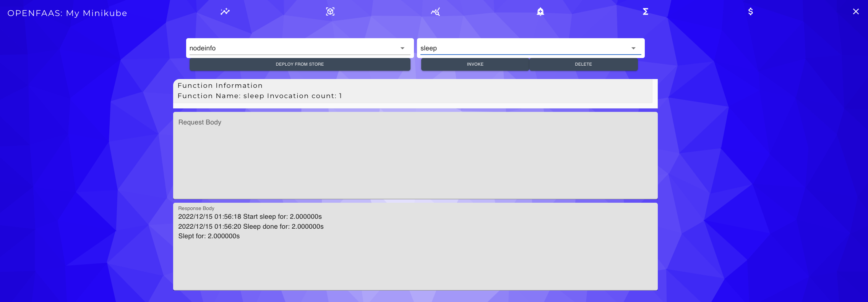This screenshot has width=868, height=302.
Task: Invoke the selected sleep function
Action: (475, 64)
